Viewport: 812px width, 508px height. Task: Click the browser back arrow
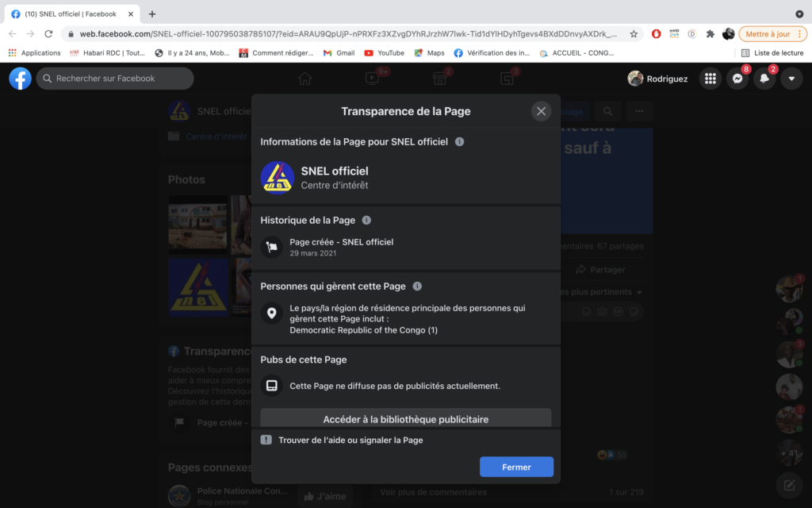coord(13,33)
